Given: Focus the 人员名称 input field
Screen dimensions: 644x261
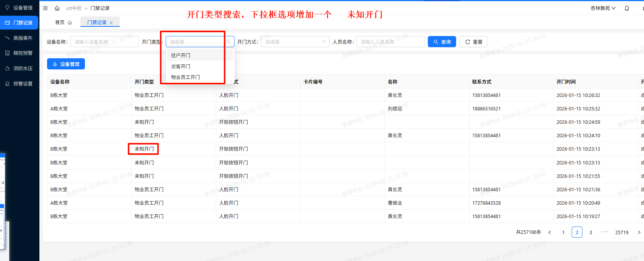Looking at the screenshot, I should tap(391, 42).
